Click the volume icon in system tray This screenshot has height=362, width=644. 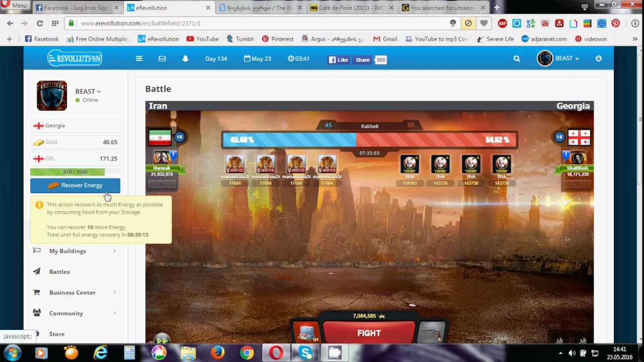572,353
